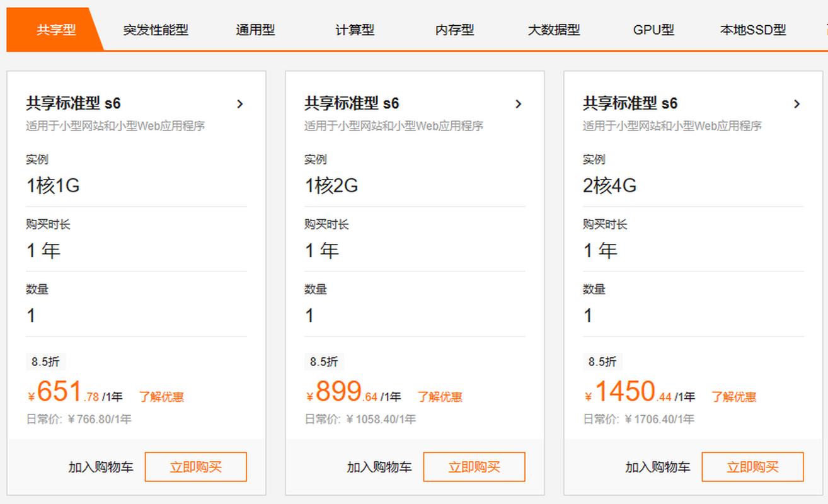
Task: Click 立即购买 for the 1核1G plan
Action: [x=195, y=467]
